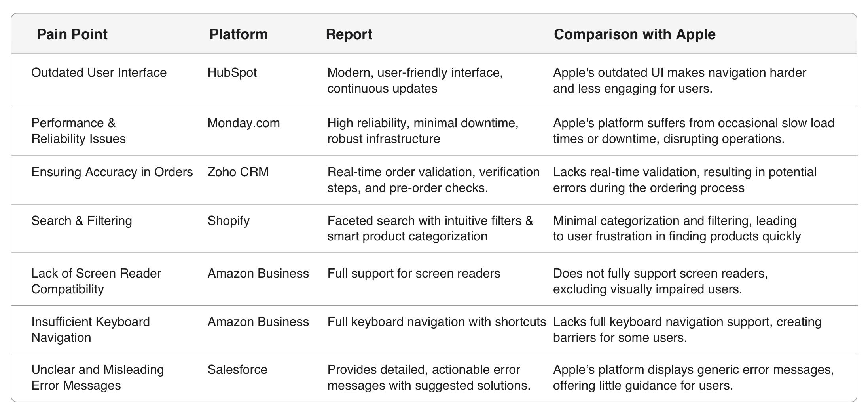Click the Lacks real-time validation comparison cell
The width and height of the screenshot is (868, 415).
684,180
